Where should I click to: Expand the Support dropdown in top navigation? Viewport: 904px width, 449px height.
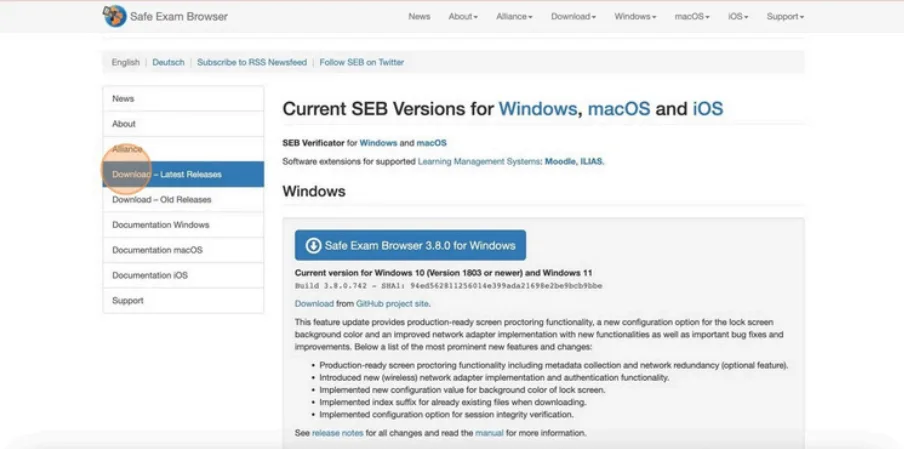(785, 17)
